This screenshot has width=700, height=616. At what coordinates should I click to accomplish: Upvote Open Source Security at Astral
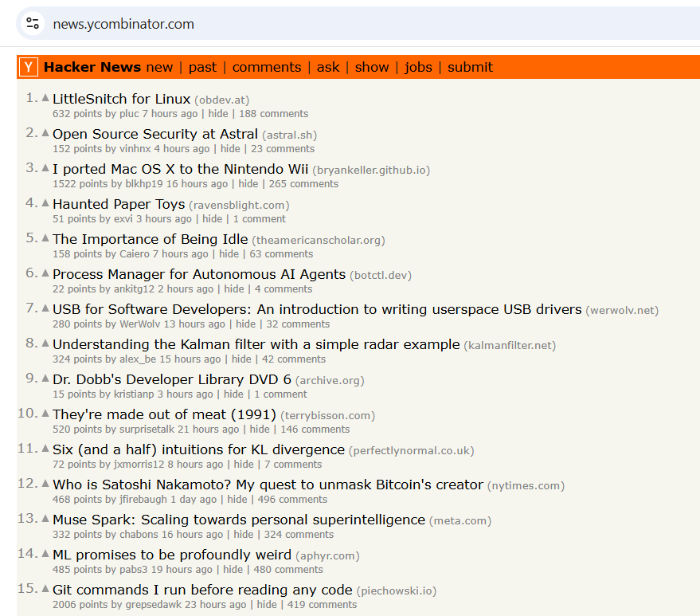coord(45,132)
